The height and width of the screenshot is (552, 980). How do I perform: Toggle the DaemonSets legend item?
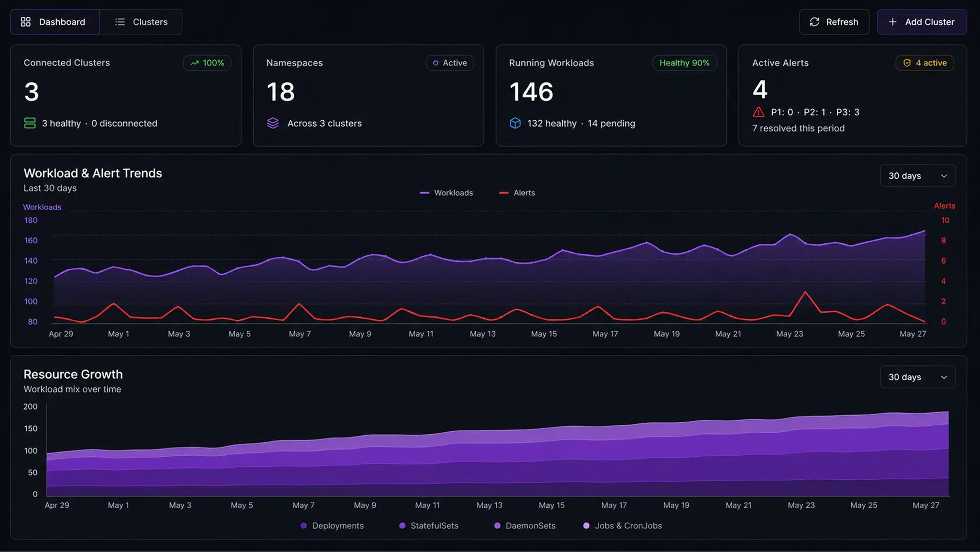[525, 525]
